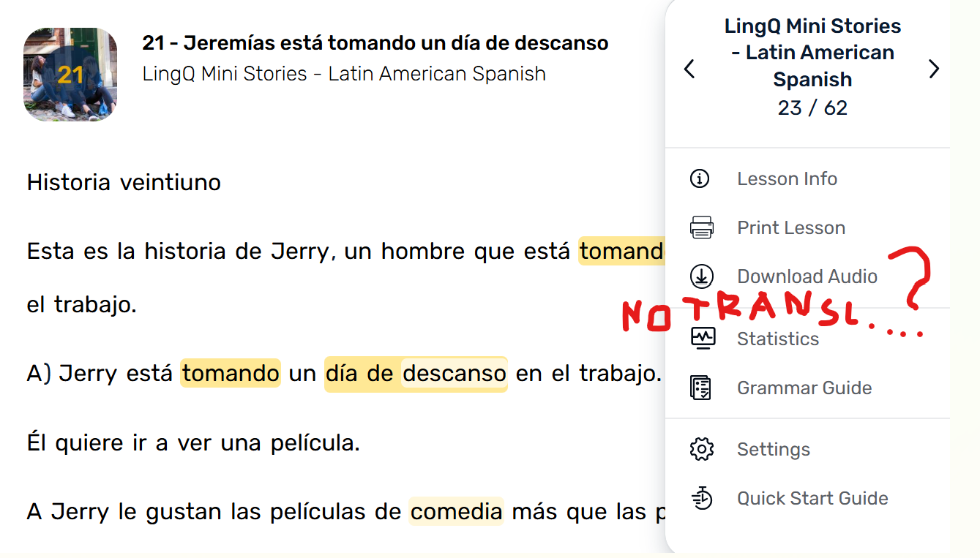
Task: Go to previous lesson with left chevron
Action: [x=689, y=69]
